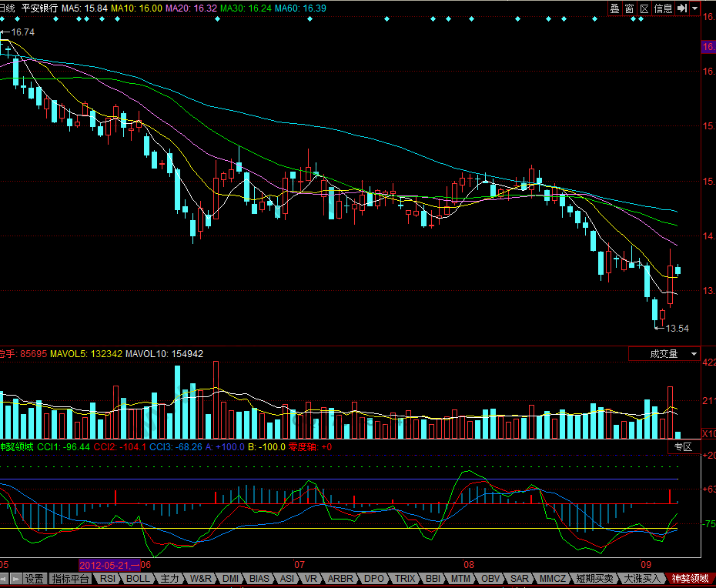716x588 pixels.
Task: Open 信息 info button at top right
Action: pos(663,8)
